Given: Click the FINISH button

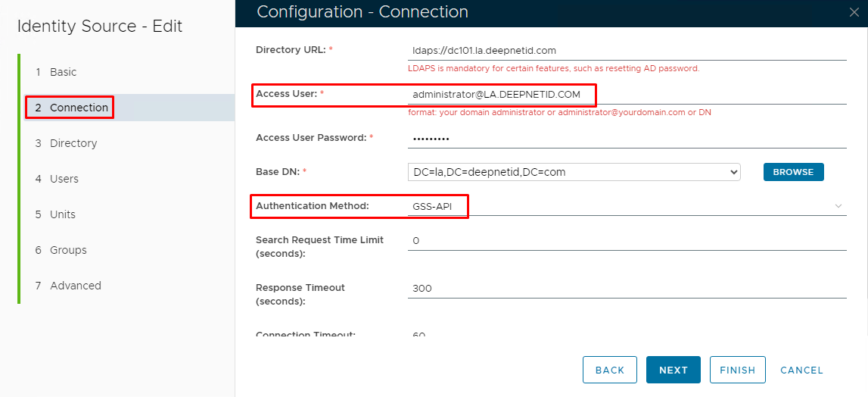Looking at the screenshot, I should (x=737, y=370).
